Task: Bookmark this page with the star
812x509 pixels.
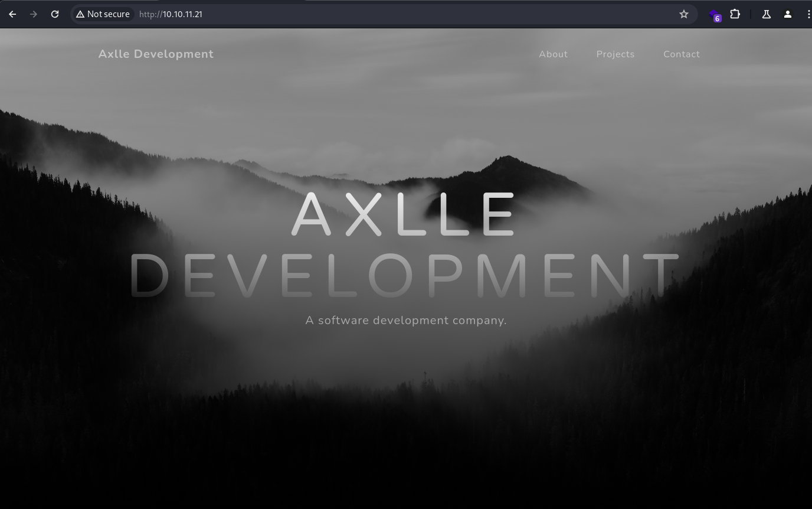Action: 684,14
